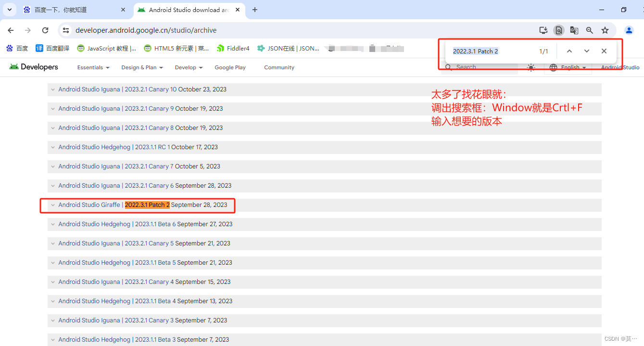Expand the Iguana Canary 7 row chevron

point(53,167)
